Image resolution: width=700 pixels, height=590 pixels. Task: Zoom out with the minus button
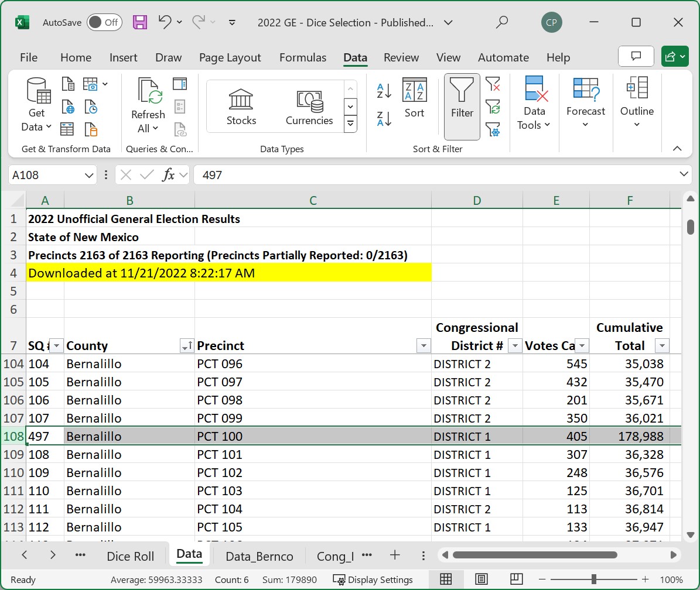coord(542,579)
